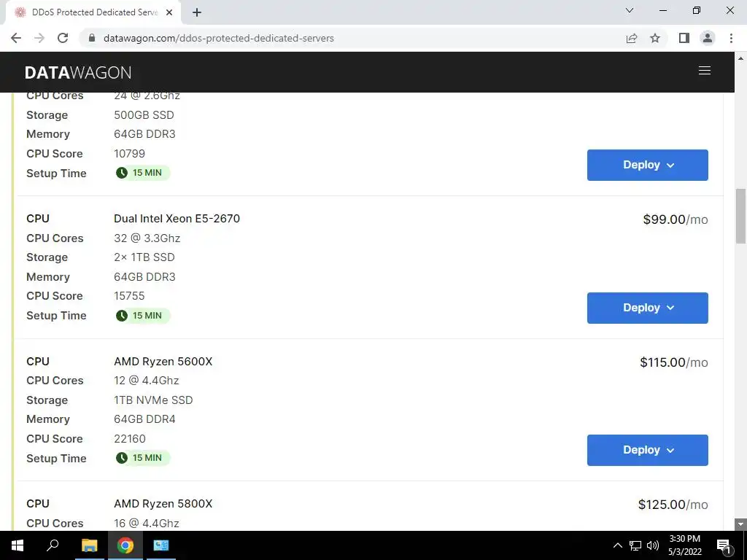
Task: Open Chrome three-dot menu
Action: (x=731, y=38)
